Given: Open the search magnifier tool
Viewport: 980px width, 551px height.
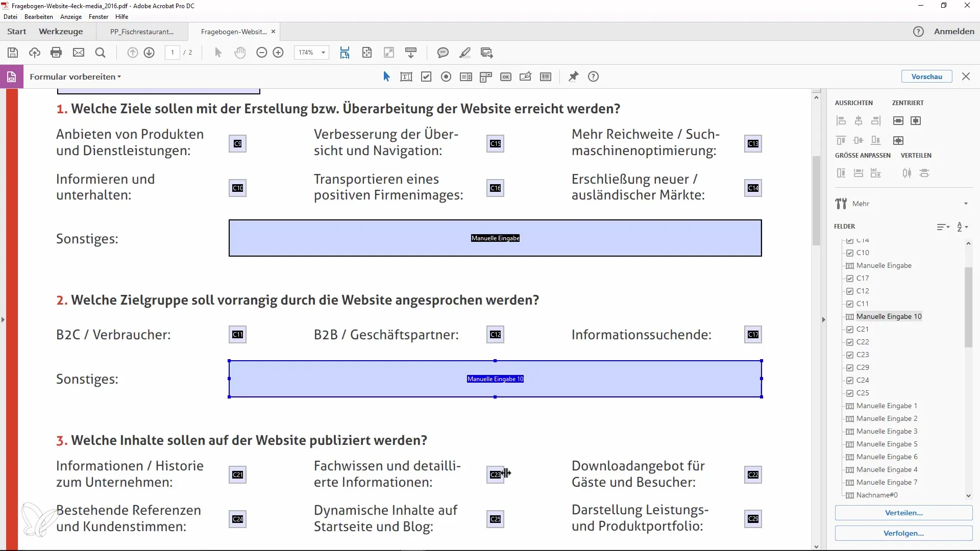Looking at the screenshot, I should click(100, 53).
